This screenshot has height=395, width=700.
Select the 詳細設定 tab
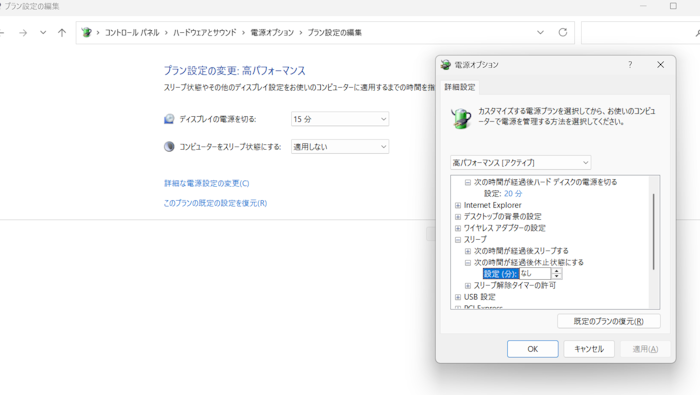point(460,87)
